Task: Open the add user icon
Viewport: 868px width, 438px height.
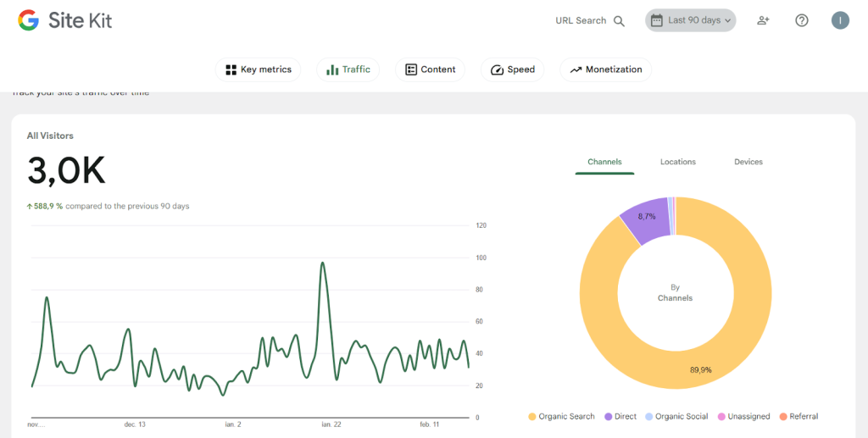Action: [x=764, y=20]
